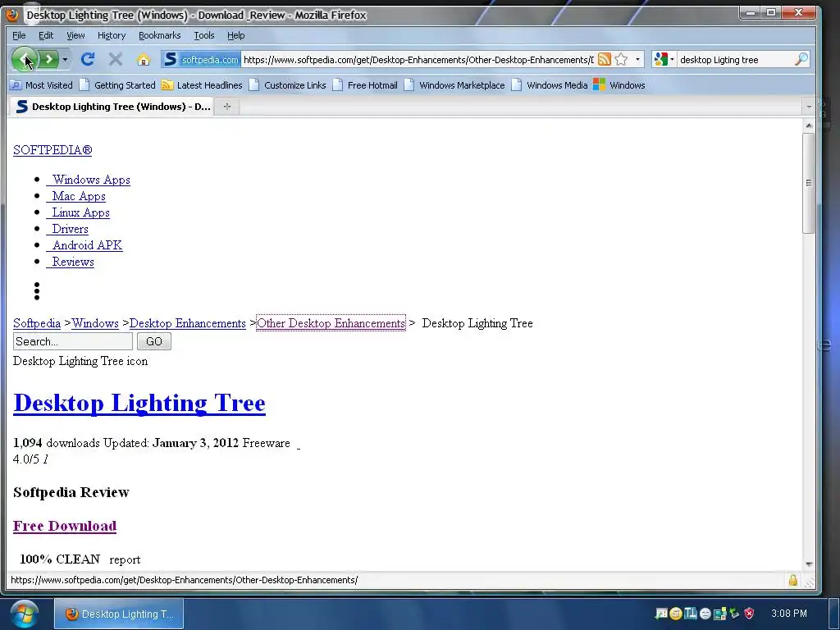Bookmark this page with the star

tap(621, 59)
